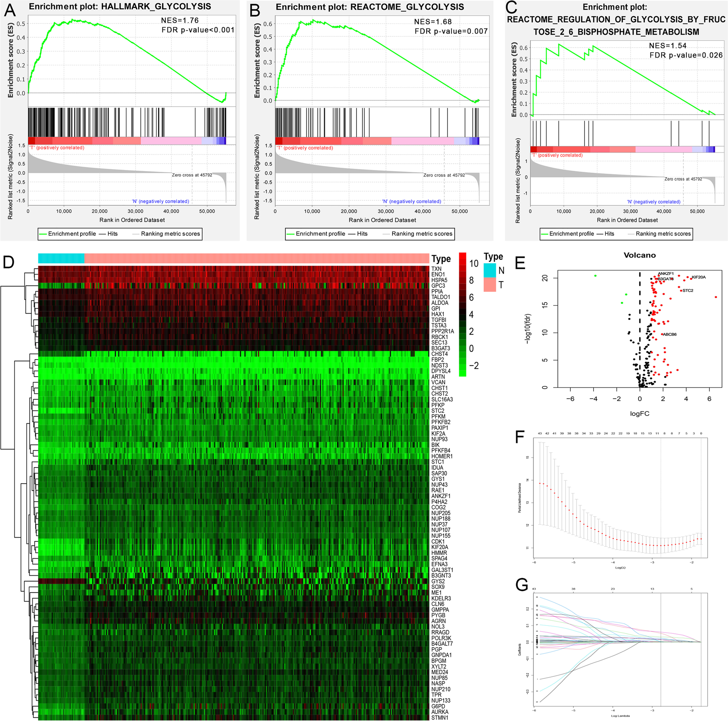This screenshot has height=721, width=728.
Task: Click the STMN1 gene row label
Action: click(440, 718)
